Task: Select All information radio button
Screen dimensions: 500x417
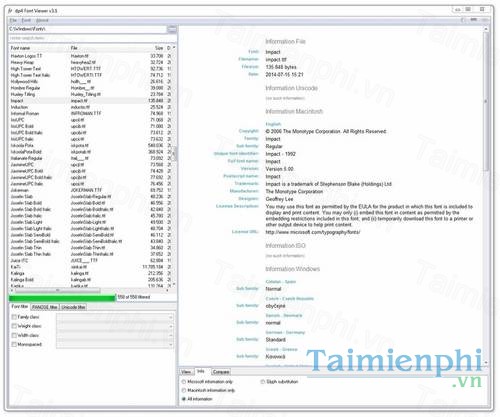Action: tap(184, 399)
